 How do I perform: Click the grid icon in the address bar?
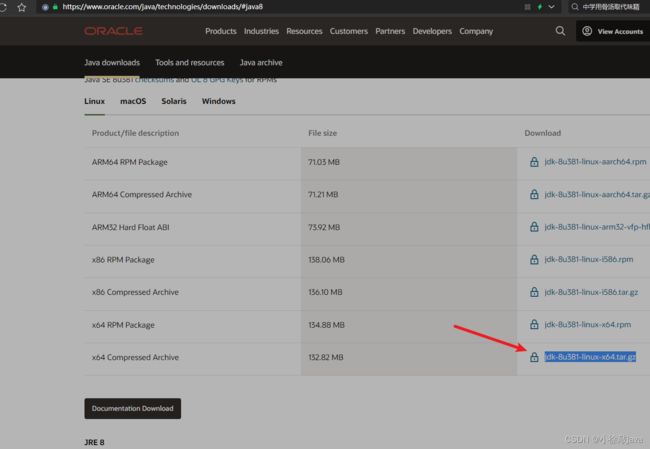click(x=527, y=7)
